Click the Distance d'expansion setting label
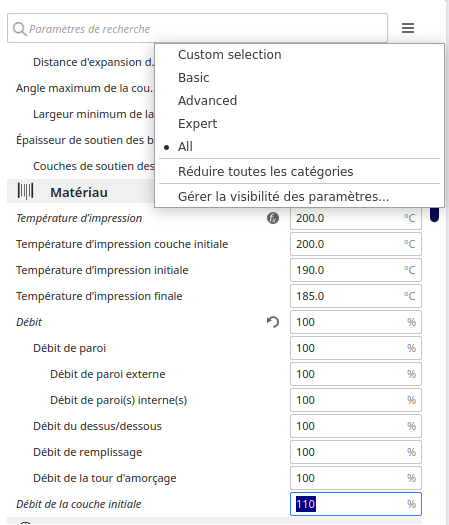This screenshot has height=525, width=449. 93,62
